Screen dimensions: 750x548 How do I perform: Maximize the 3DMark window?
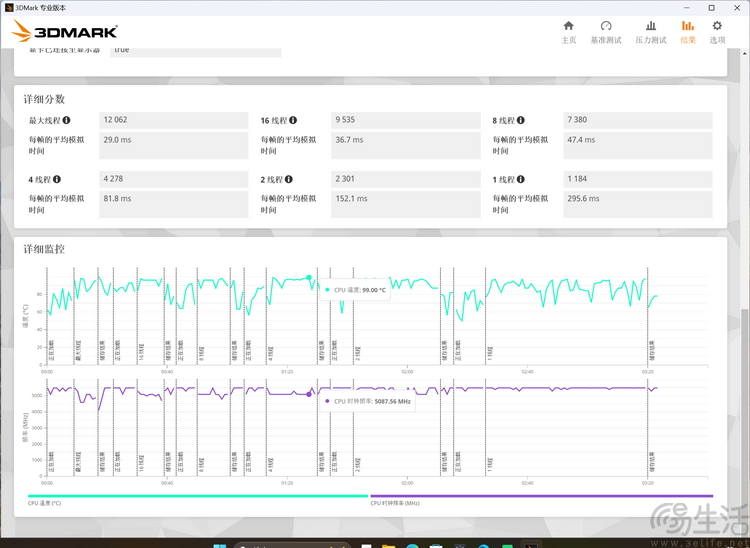pyautogui.click(x=712, y=8)
